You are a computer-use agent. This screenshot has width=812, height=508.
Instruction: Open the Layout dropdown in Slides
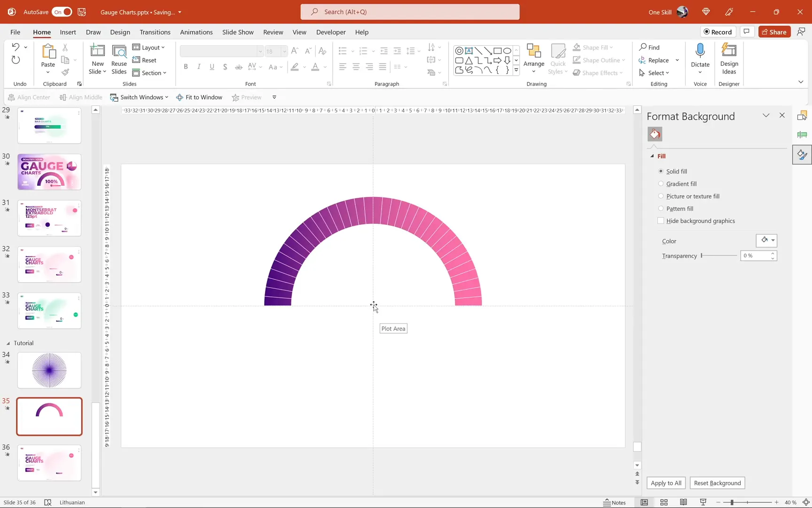(x=149, y=47)
